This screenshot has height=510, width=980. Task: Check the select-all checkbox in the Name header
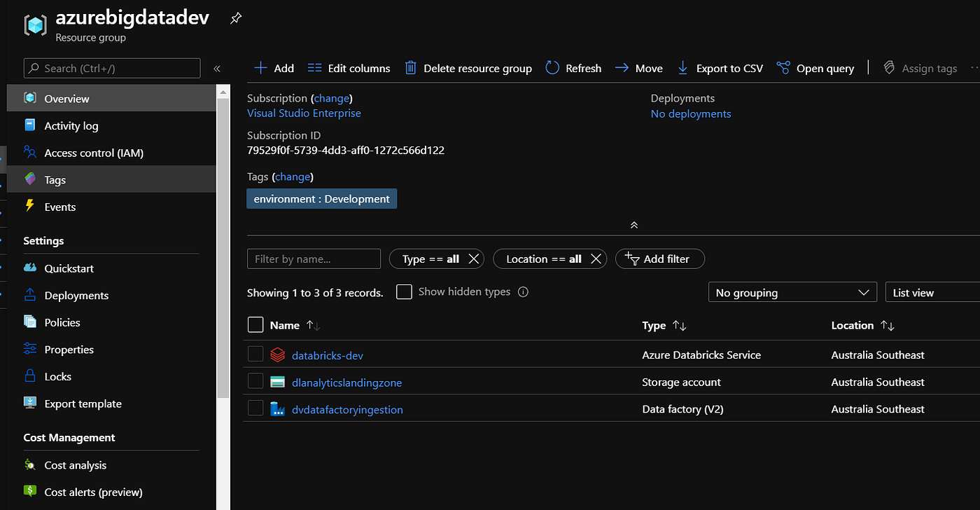[255, 324]
